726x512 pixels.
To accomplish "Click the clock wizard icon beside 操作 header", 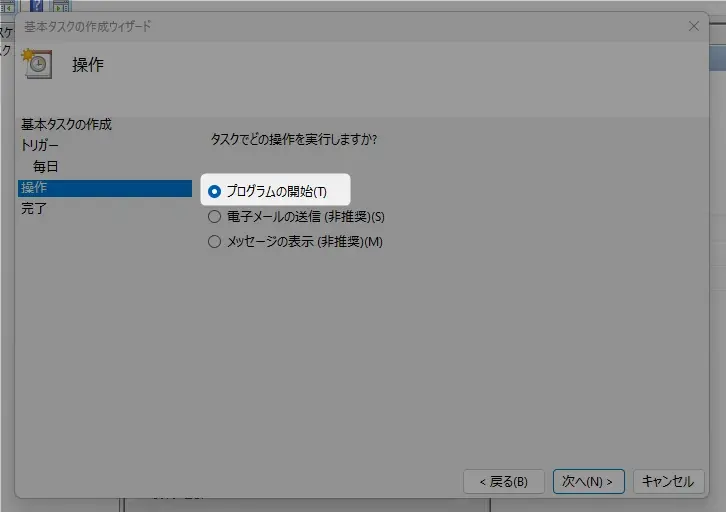I will [38, 64].
